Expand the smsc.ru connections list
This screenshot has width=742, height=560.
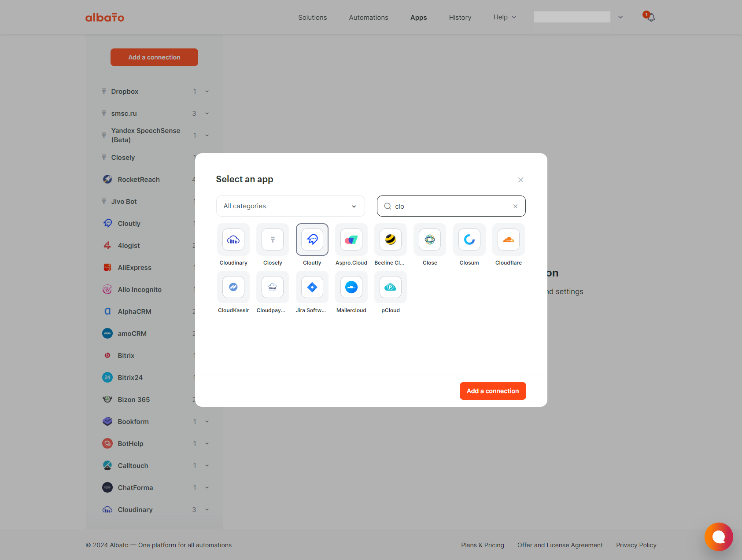tap(207, 114)
